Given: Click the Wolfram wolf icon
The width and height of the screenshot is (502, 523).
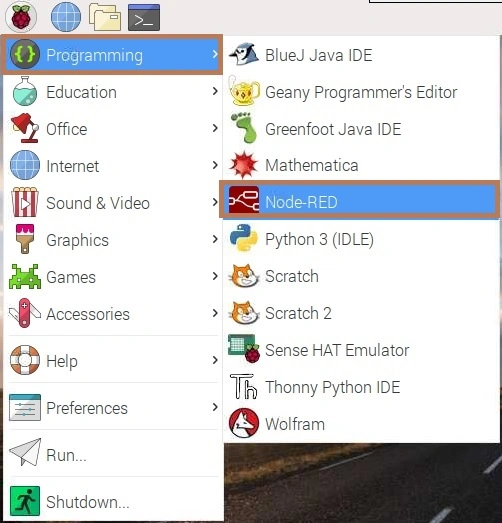Looking at the screenshot, I should coord(244,423).
